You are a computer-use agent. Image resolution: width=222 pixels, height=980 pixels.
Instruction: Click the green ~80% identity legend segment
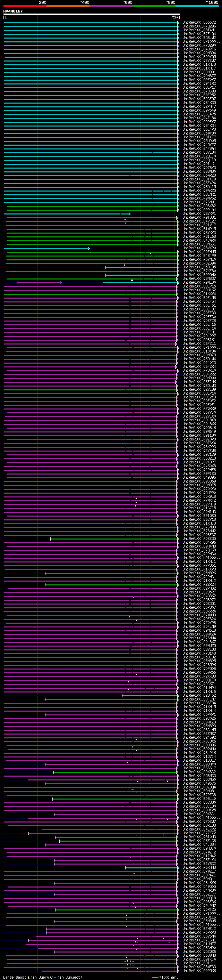pos(154,6)
